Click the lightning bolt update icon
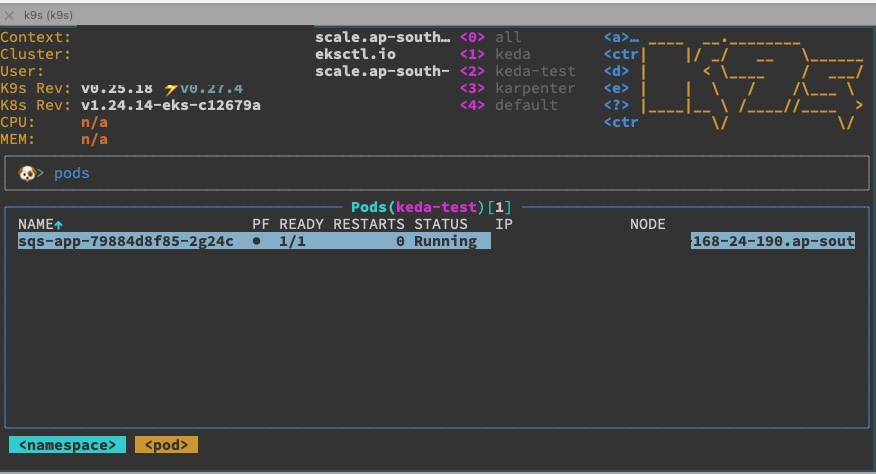 pos(171,88)
